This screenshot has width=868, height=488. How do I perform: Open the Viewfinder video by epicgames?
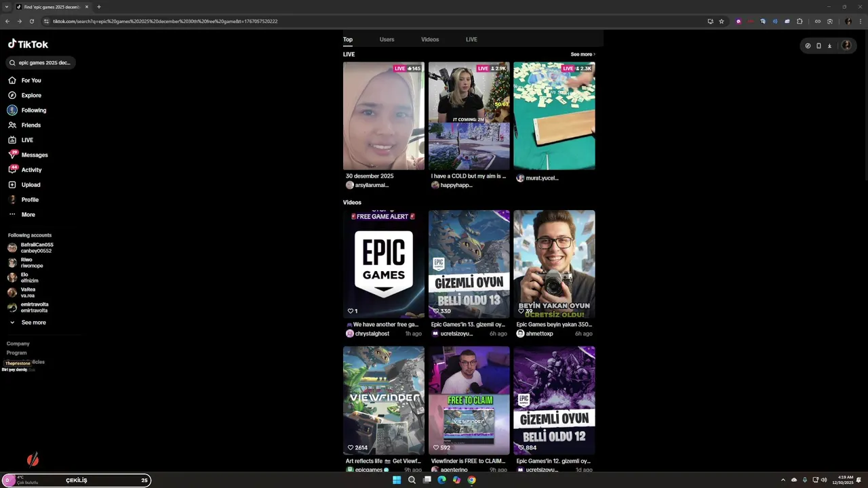click(384, 401)
